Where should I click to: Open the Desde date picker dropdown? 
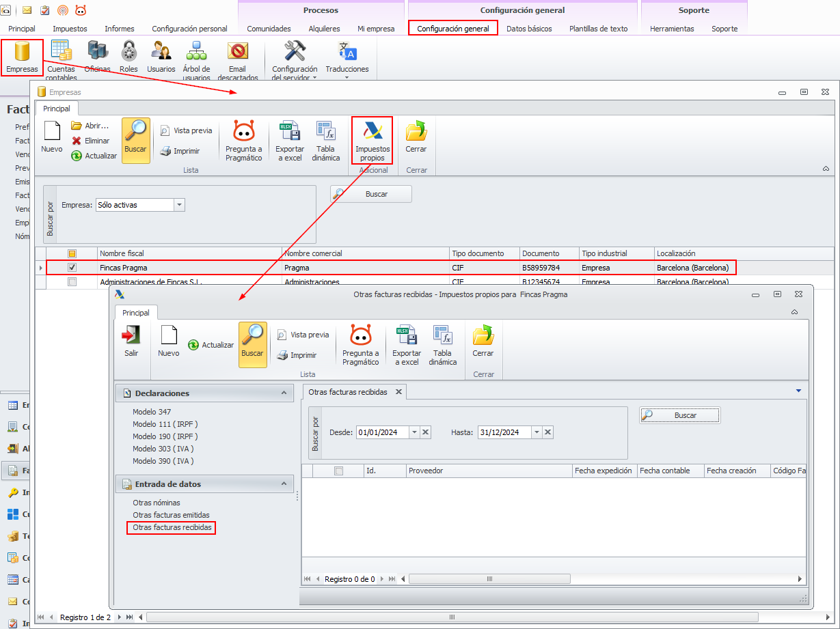click(x=414, y=432)
